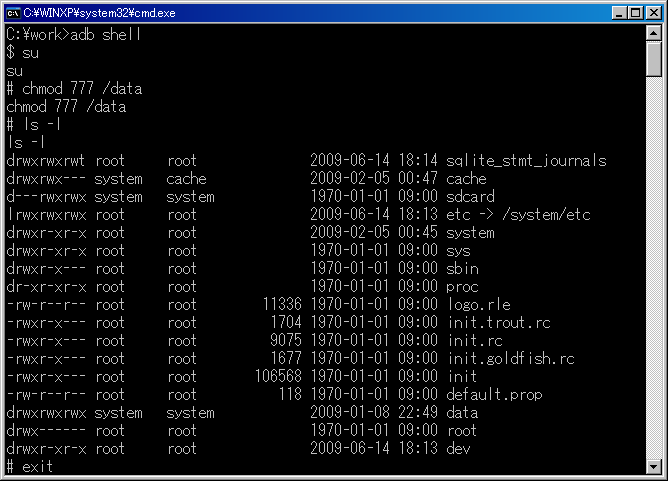668x481 pixels.
Task: Click the 106568 file size value
Action: (278, 376)
